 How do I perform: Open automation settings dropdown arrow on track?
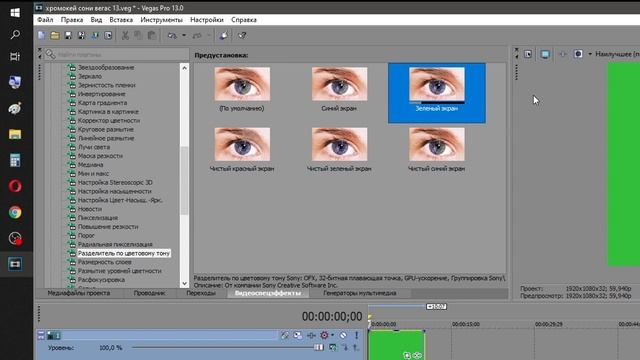333,335
